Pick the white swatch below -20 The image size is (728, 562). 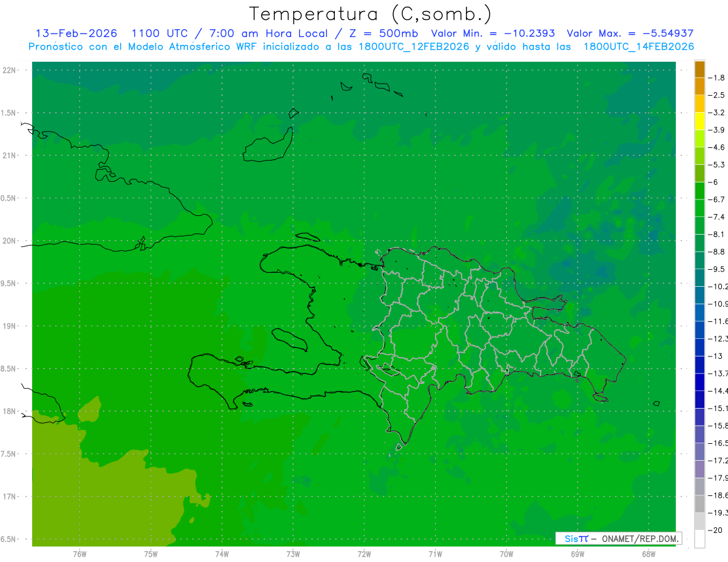(x=699, y=539)
